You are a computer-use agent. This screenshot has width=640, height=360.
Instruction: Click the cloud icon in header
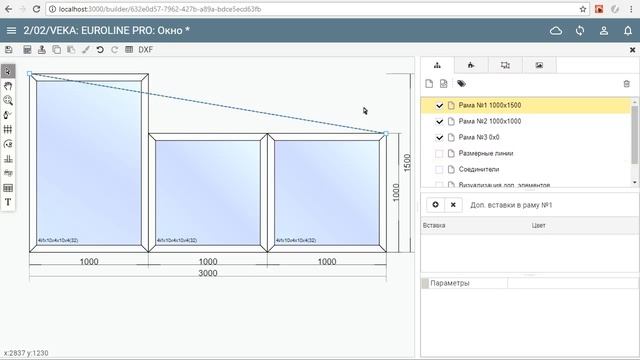point(556,31)
